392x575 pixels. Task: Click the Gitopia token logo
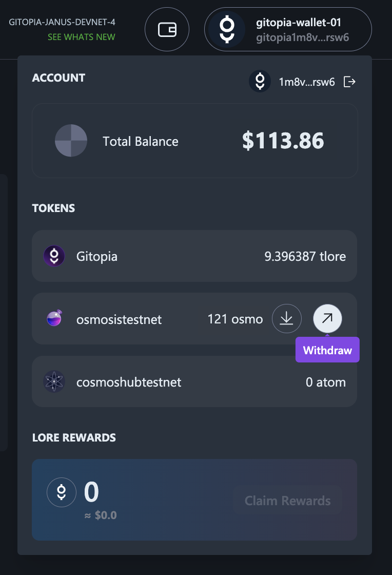click(x=54, y=256)
